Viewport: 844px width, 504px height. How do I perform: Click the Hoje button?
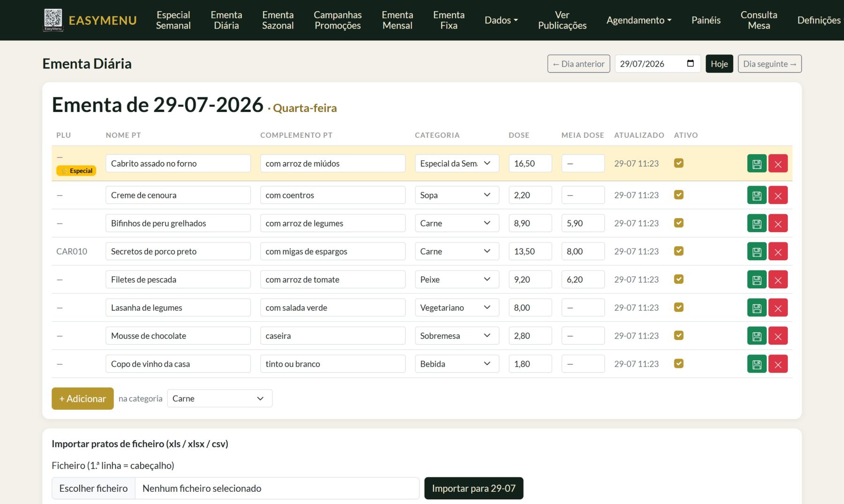pos(719,64)
